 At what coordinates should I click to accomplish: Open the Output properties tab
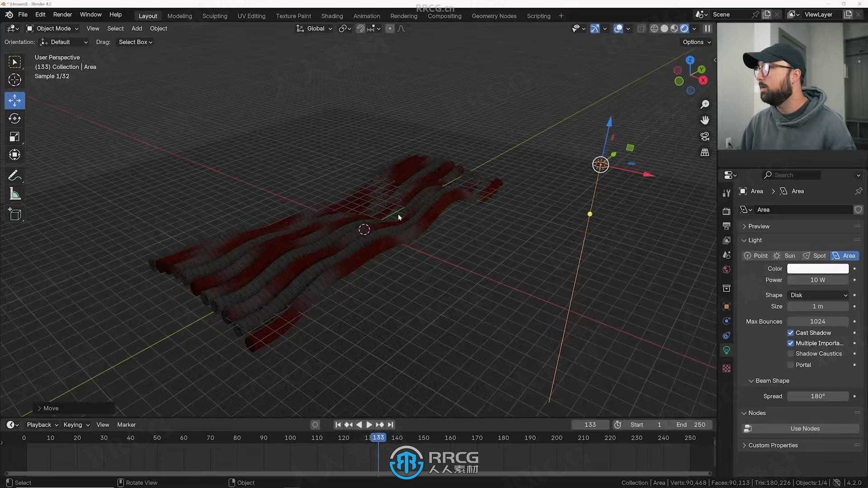[726, 225]
